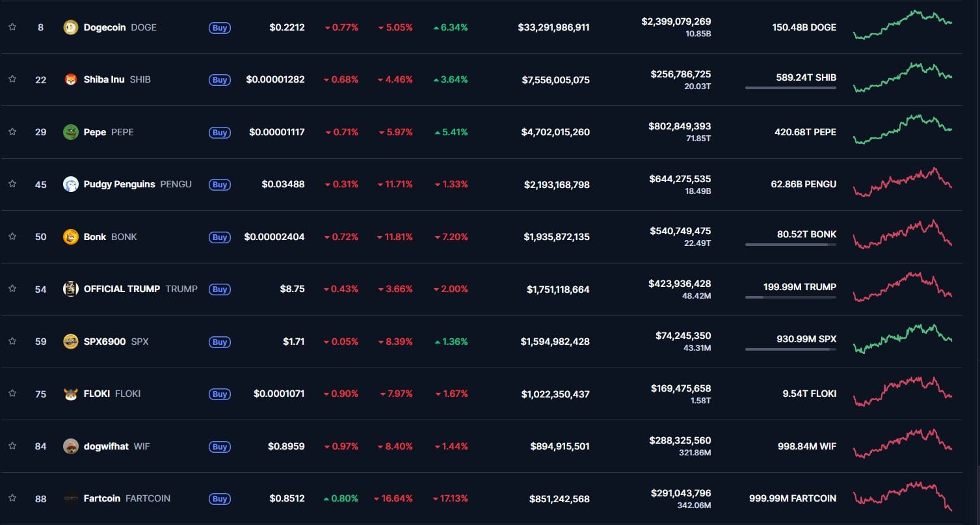Click the Shiba Inu coin icon
The width and height of the screenshot is (980, 525).
pos(71,79)
